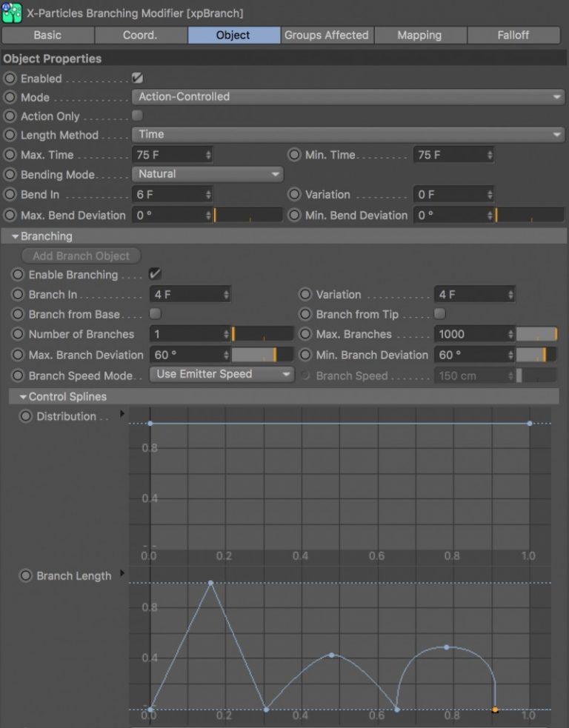Click the small arrow next to Distribution spline

122,414
